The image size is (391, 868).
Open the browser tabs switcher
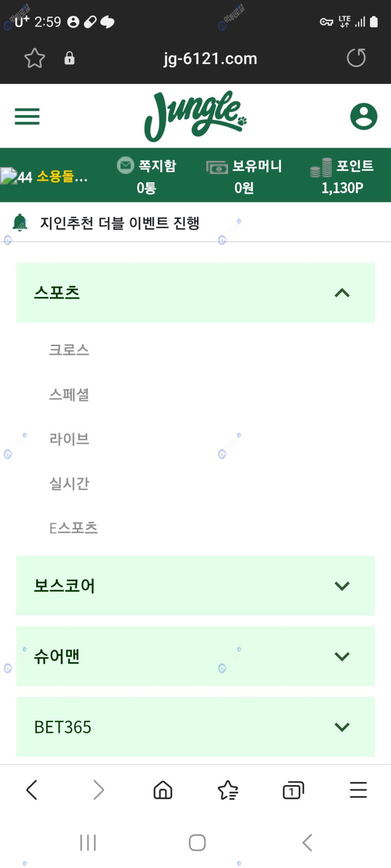[293, 790]
